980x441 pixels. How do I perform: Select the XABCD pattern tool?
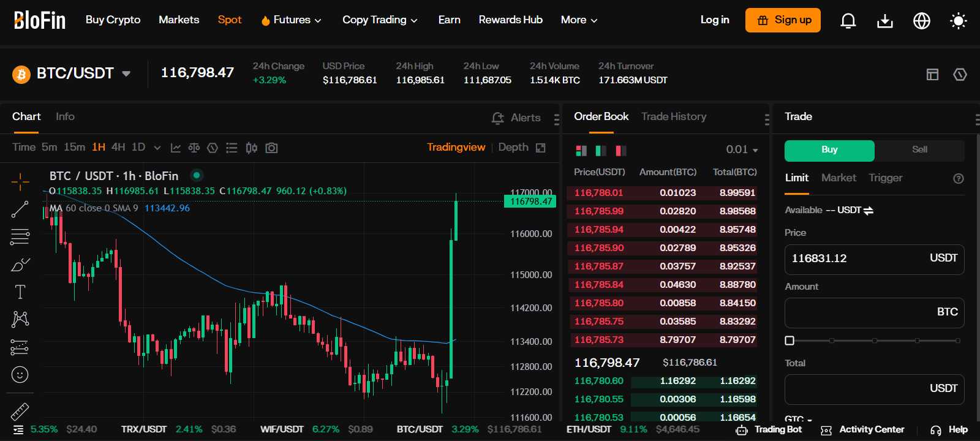coord(20,319)
